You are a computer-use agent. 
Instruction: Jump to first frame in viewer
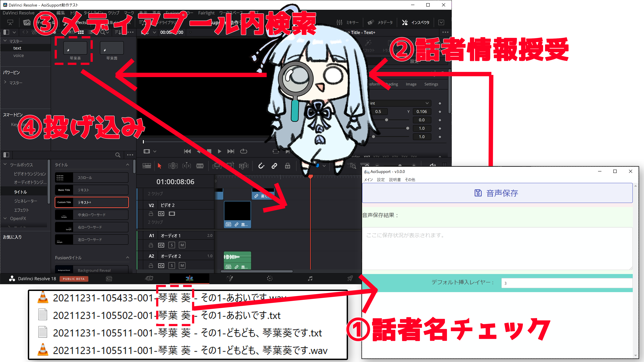point(187,151)
